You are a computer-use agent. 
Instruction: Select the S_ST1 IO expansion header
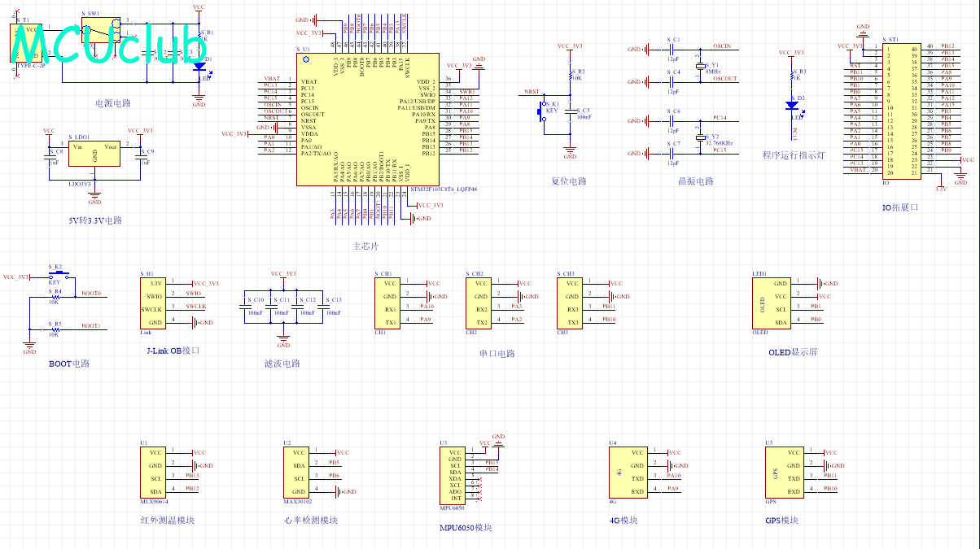tap(901, 112)
